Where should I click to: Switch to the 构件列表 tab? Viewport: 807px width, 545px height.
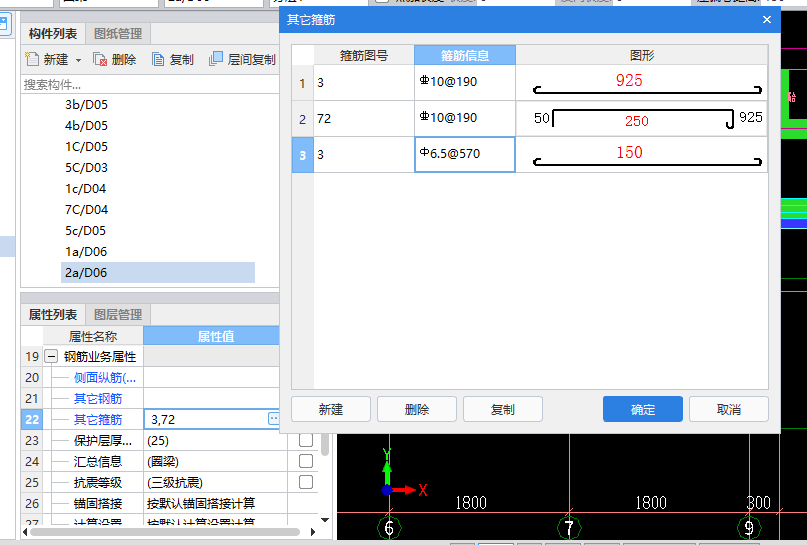pos(53,34)
